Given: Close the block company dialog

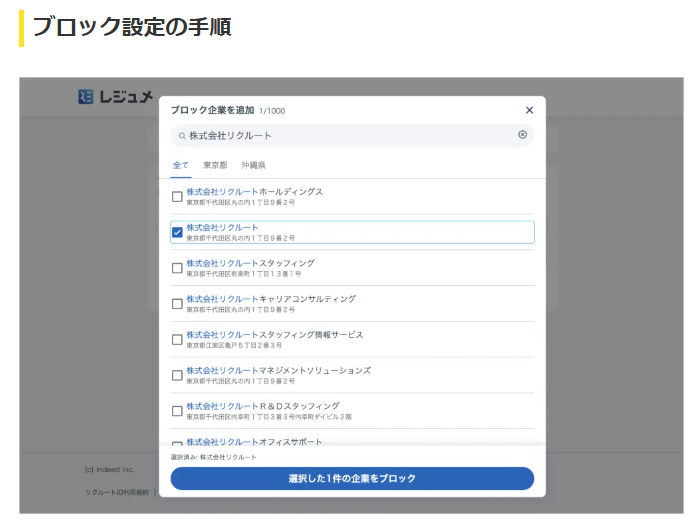Looking at the screenshot, I should pyautogui.click(x=529, y=110).
